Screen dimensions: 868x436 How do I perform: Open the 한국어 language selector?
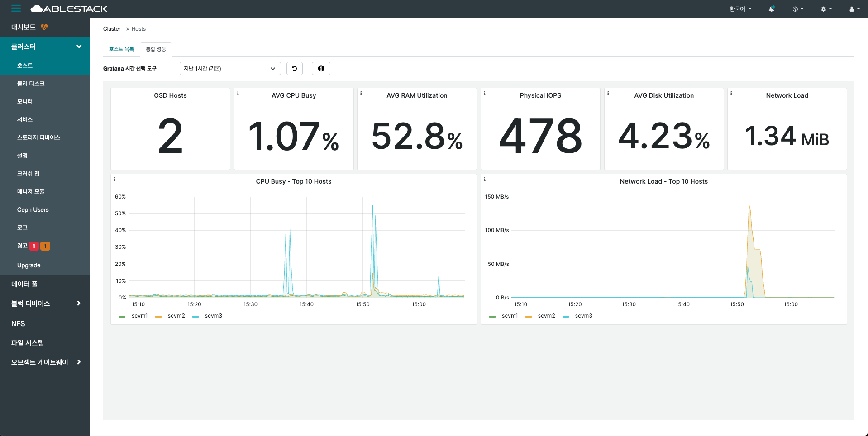740,9
